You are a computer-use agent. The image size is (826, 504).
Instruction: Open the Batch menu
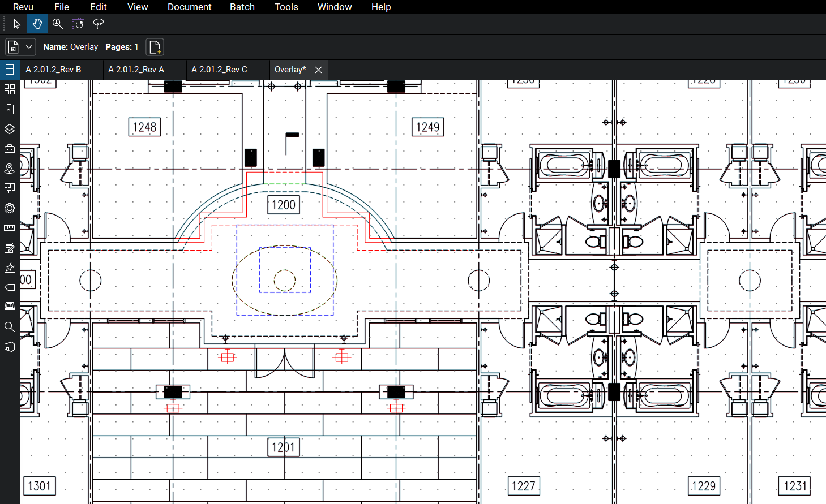click(x=242, y=7)
